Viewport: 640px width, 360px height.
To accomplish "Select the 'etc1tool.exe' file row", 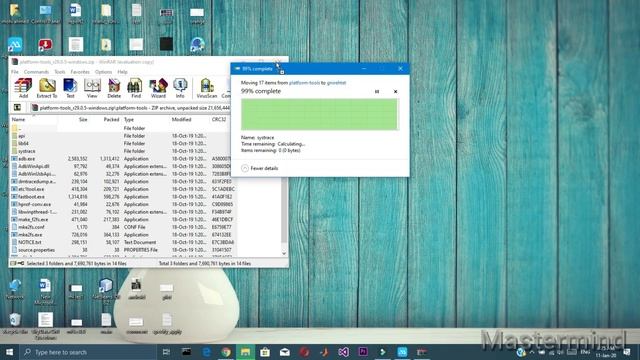I will 122,189.
